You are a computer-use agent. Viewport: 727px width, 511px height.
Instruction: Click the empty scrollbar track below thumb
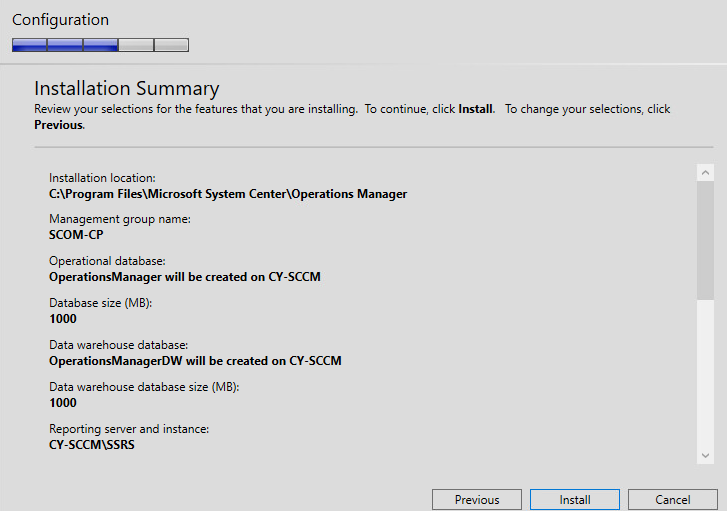click(705, 373)
